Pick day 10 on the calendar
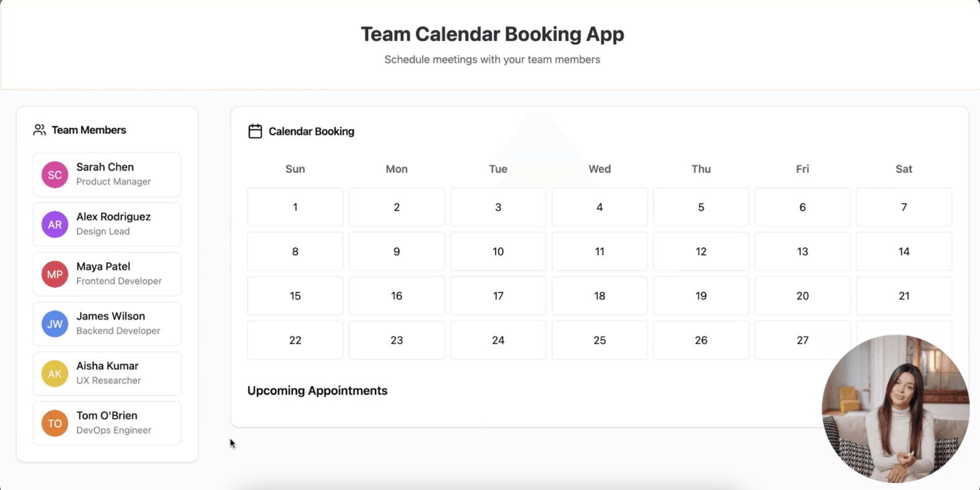Image resolution: width=980 pixels, height=490 pixels. [498, 251]
